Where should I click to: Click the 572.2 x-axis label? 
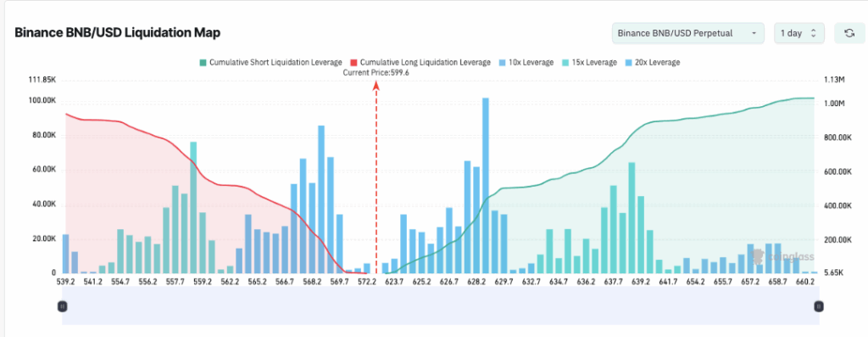click(x=367, y=282)
